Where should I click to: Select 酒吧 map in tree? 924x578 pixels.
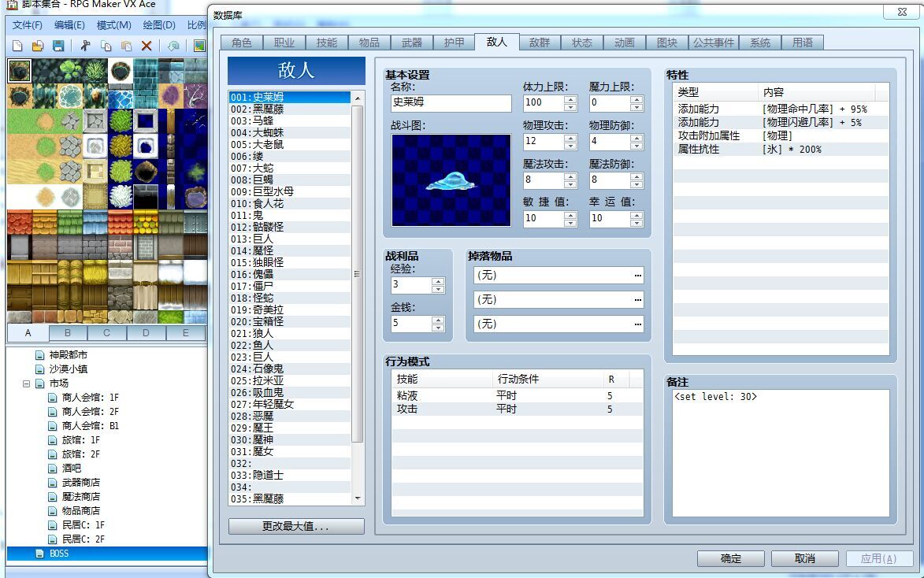[72, 469]
